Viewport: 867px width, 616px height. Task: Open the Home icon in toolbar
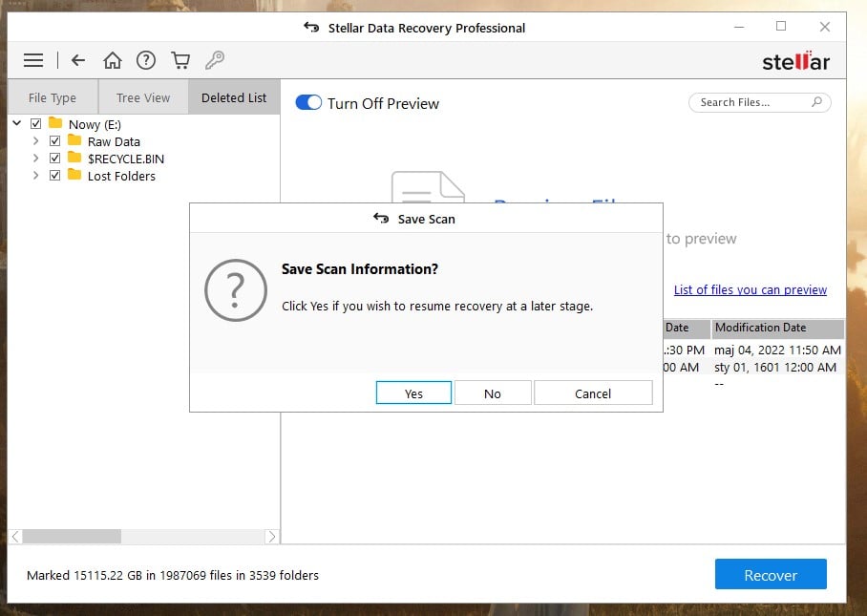click(x=113, y=60)
